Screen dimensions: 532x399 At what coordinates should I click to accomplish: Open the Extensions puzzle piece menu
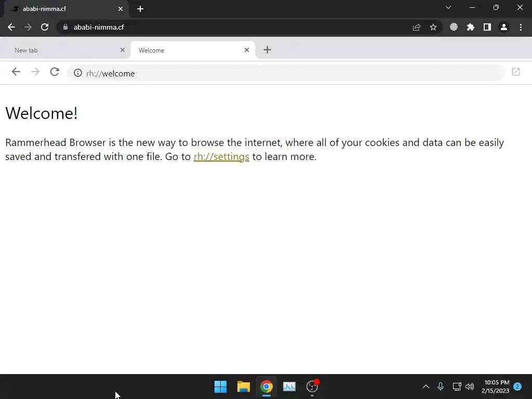click(470, 27)
